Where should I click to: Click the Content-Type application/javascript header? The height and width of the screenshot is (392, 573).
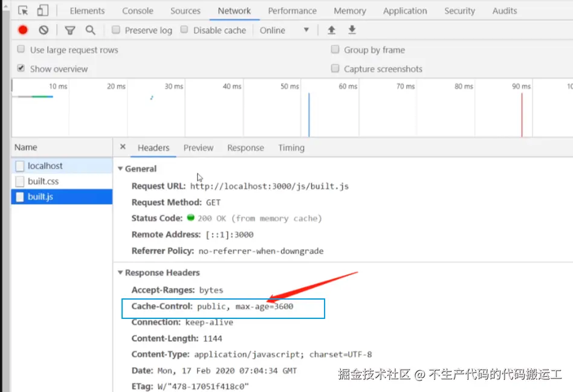click(252, 355)
